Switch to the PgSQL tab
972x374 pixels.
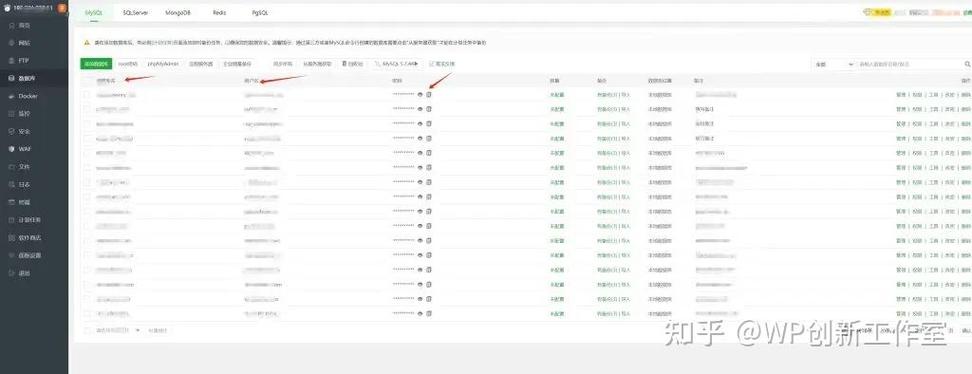(260, 12)
